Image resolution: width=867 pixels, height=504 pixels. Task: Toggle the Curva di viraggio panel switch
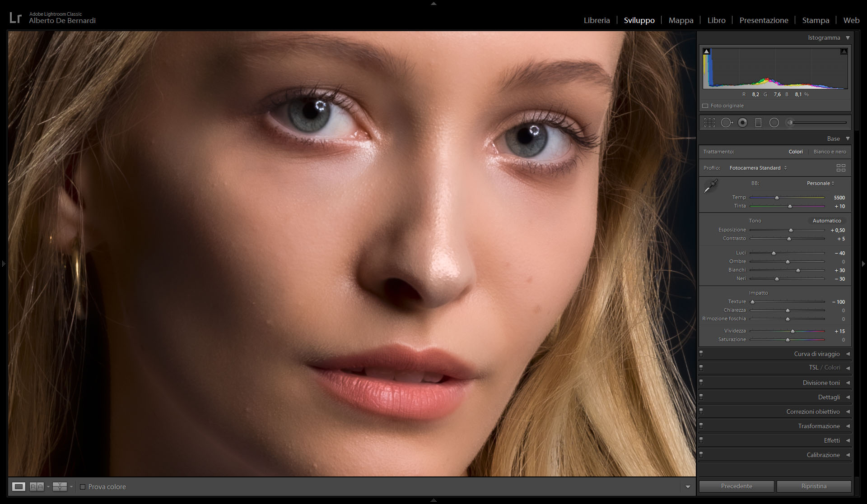click(701, 353)
